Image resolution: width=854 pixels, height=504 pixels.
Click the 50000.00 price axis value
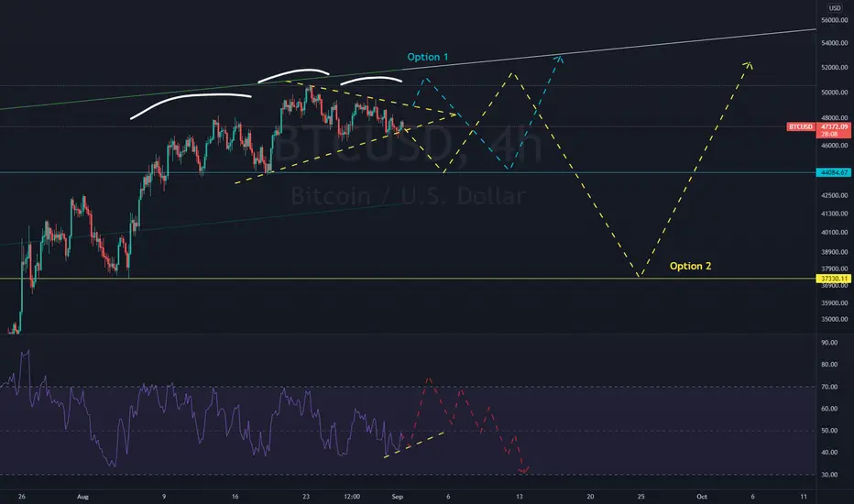(x=835, y=93)
